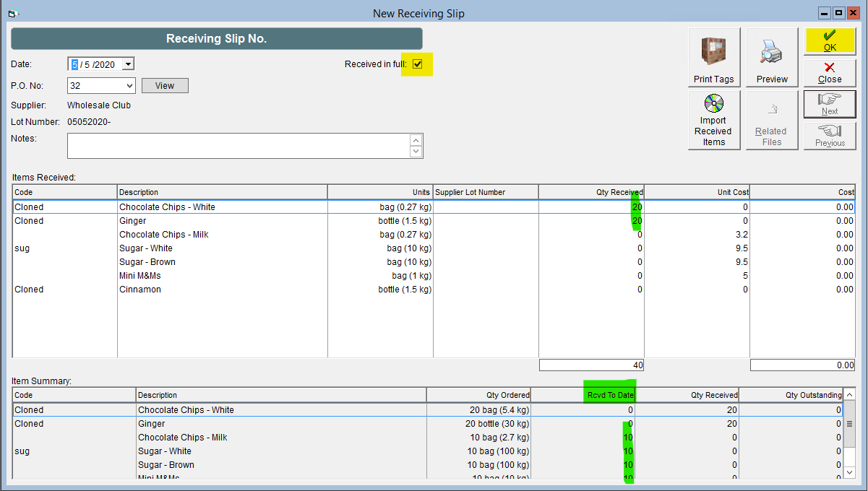Screen dimensions: 868x491
Task: Click the Items Received Code column header
Action: pyautogui.click(x=65, y=192)
